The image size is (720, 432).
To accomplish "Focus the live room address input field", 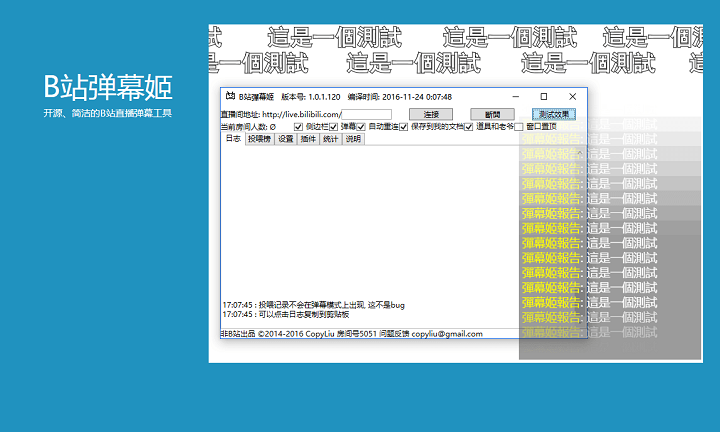I will click(x=366, y=114).
